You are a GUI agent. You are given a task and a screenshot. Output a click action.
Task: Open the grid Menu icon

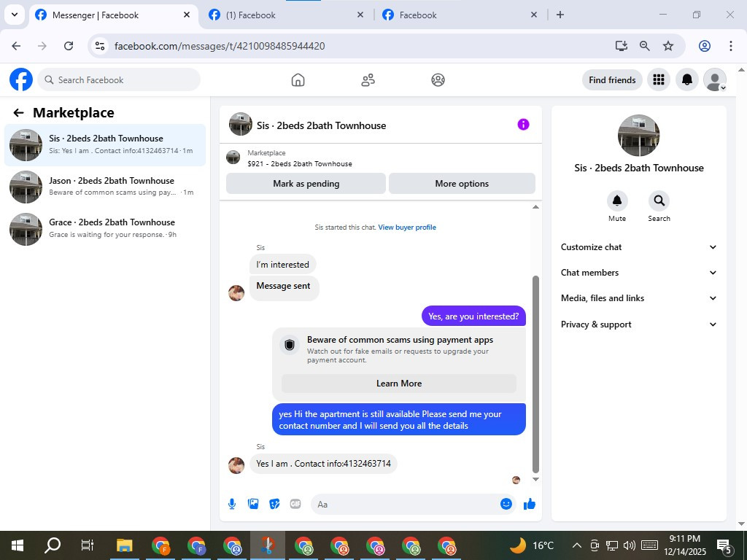(659, 79)
